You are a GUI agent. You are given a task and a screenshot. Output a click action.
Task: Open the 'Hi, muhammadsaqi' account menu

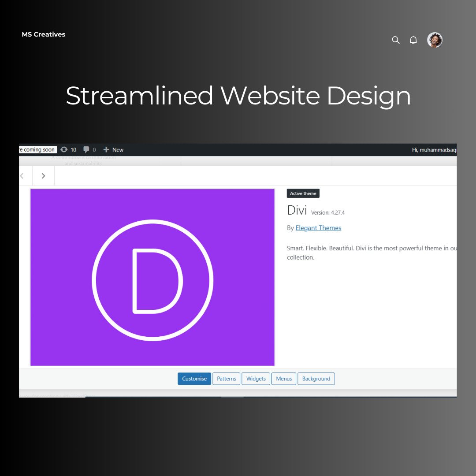tap(434, 150)
